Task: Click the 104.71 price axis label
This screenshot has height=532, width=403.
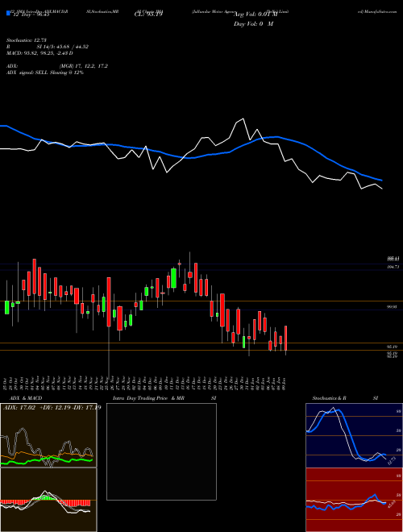Action: pos(393,268)
